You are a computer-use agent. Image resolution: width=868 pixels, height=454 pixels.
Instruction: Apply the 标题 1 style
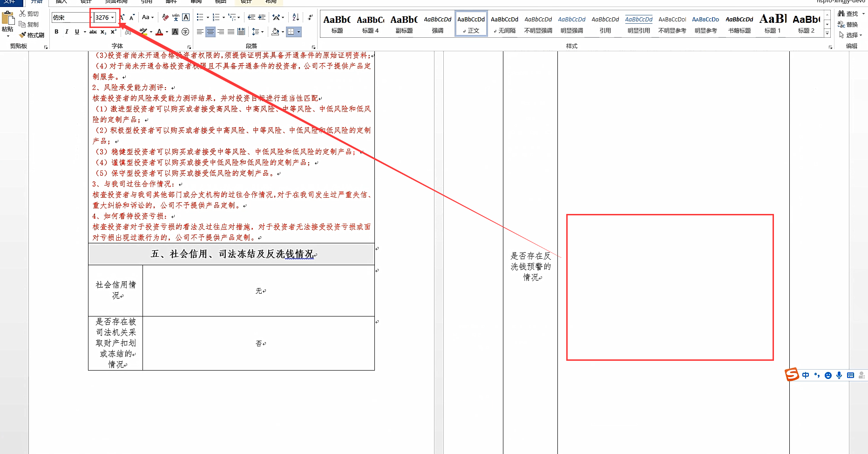(773, 23)
